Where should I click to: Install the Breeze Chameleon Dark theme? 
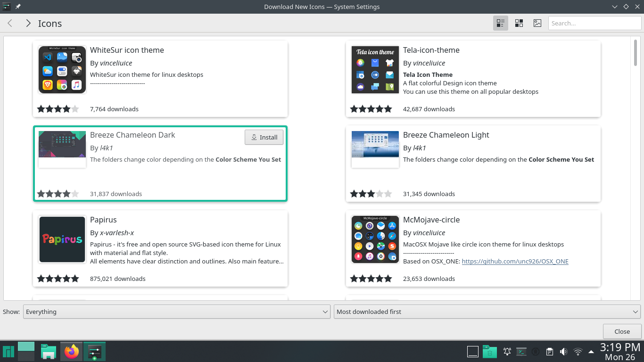[264, 137]
